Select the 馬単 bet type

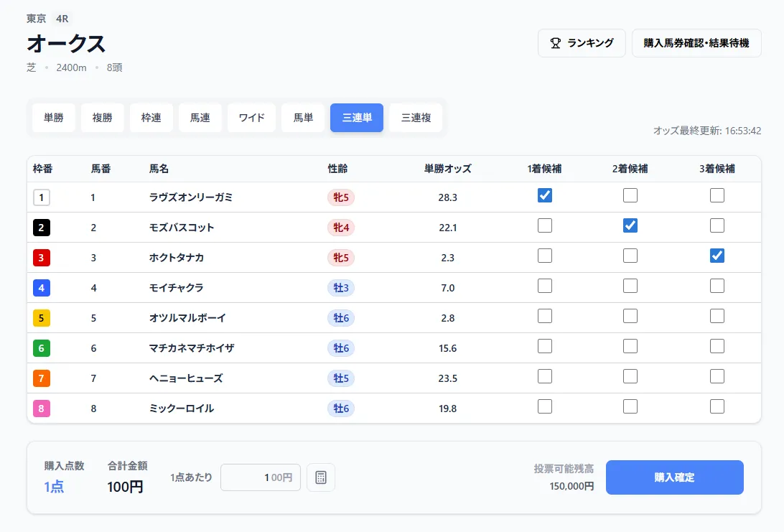coord(302,117)
